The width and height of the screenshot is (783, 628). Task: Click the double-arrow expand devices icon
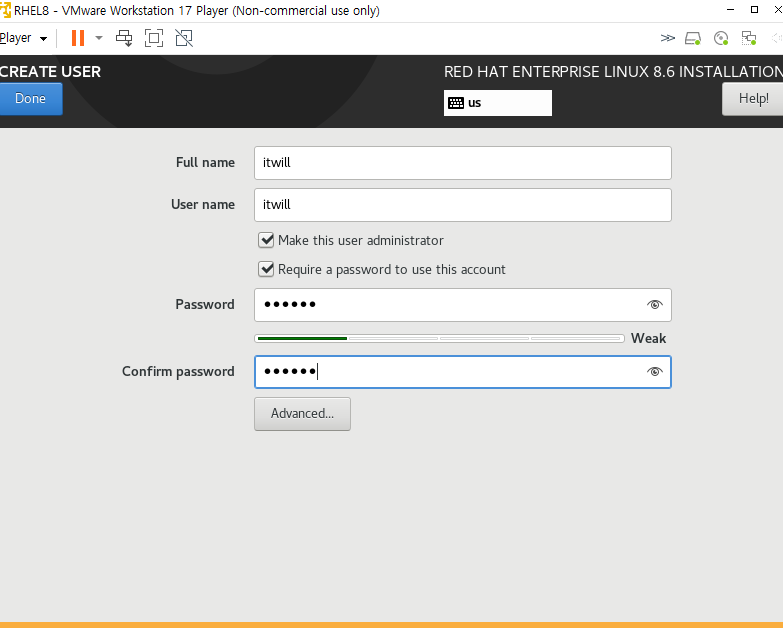pos(667,38)
